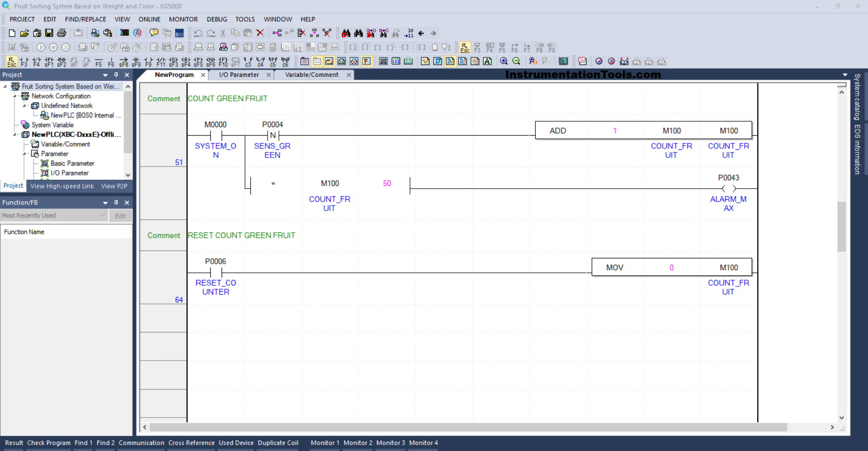This screenshot has width=868, height=451.
Task: Pin the Project panel open
Action: [116, 75]
